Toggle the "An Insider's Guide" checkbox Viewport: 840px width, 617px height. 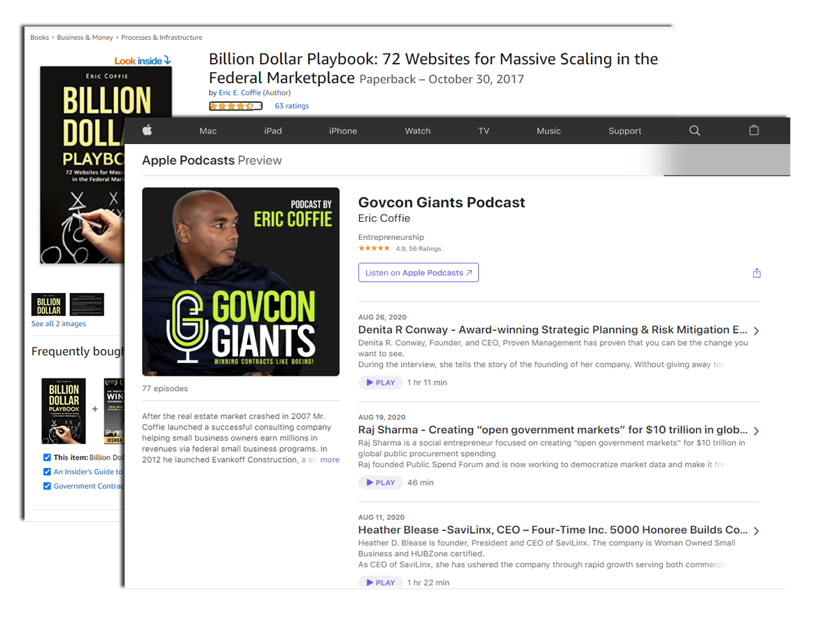point(47,472)
